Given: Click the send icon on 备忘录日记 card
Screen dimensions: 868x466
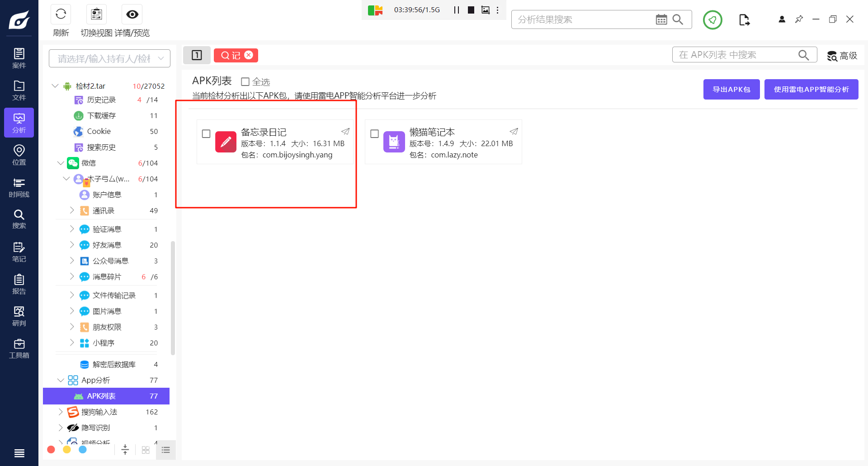Looking at the screenshot, I should (x=345, y=132).
